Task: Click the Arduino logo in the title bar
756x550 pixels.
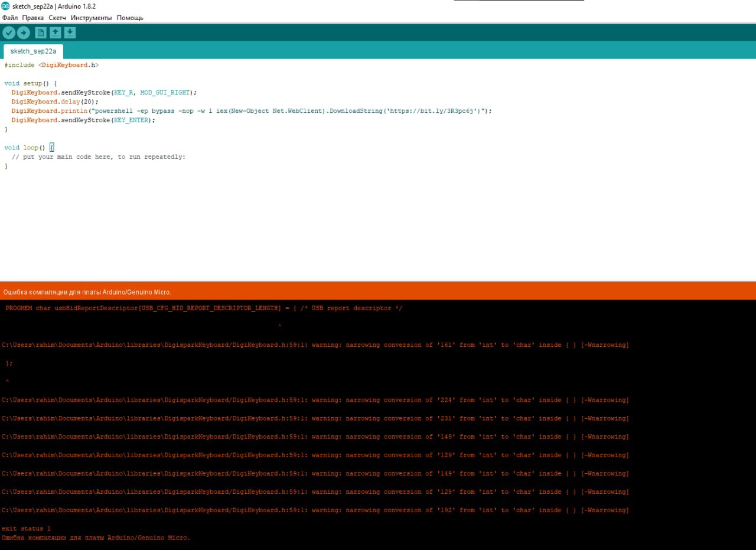Action: pyautogui.click(x=5, y=6)
